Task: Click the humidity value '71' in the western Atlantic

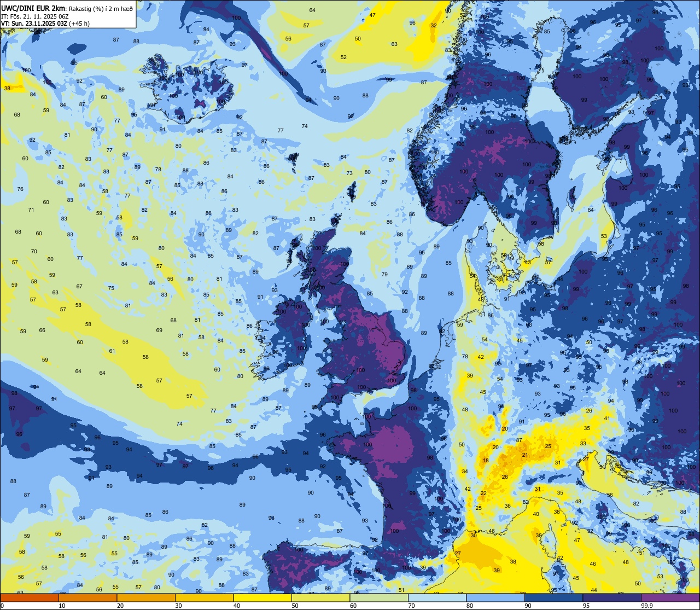Action: coord(31,210)
